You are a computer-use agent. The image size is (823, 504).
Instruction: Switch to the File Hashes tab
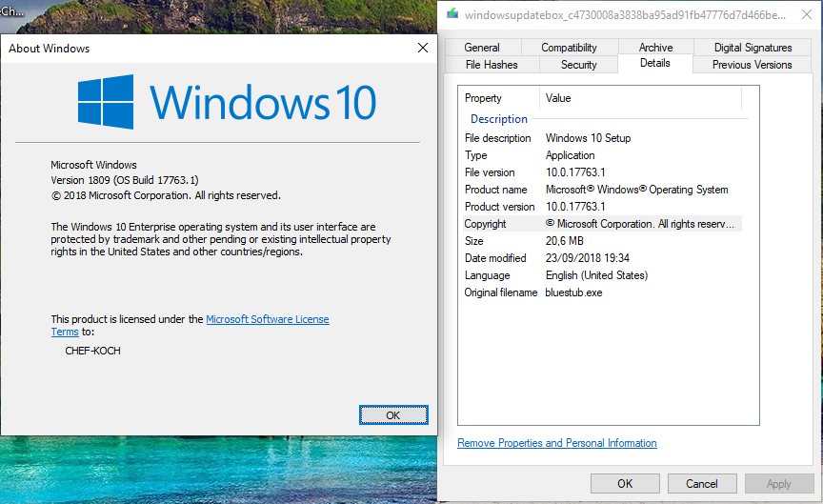pyautogui.click(x=492, y=65)
